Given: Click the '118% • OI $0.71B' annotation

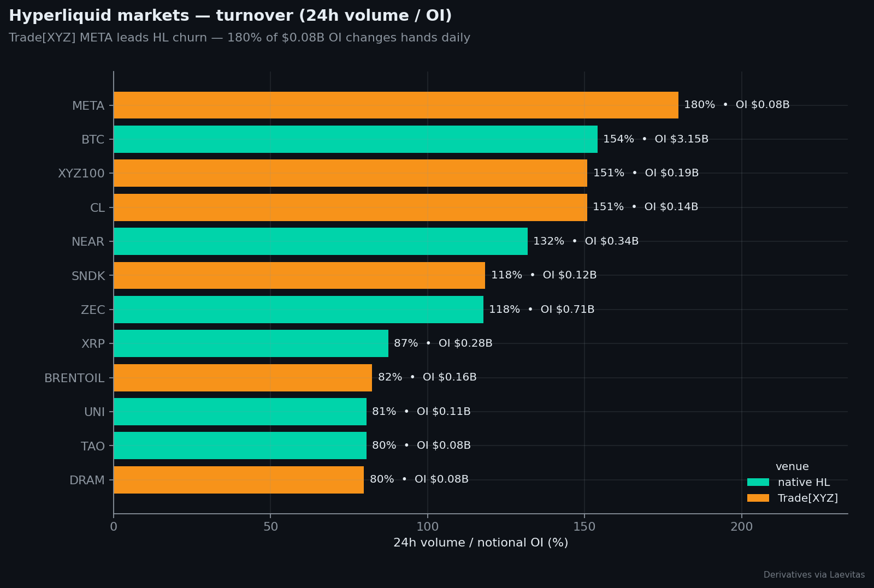Looking at the screenshot, I should coord(541,310).
